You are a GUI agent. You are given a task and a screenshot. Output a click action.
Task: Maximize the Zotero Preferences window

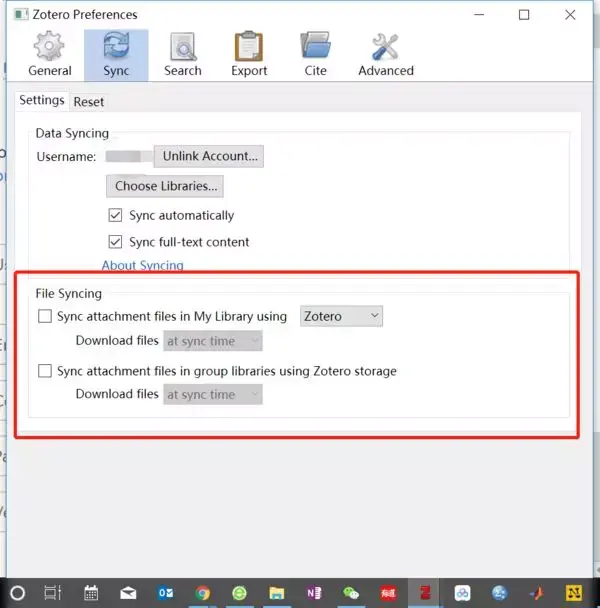pos(524,15)
